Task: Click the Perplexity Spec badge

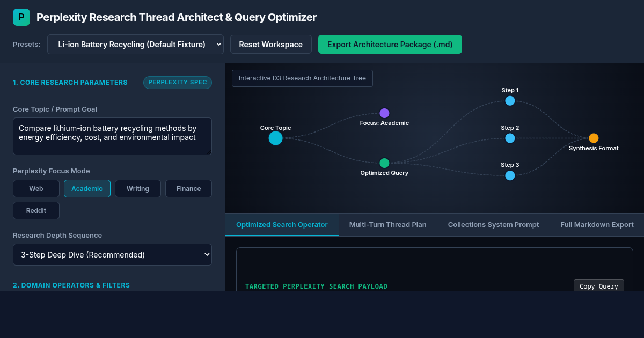Action: (178, 83)
